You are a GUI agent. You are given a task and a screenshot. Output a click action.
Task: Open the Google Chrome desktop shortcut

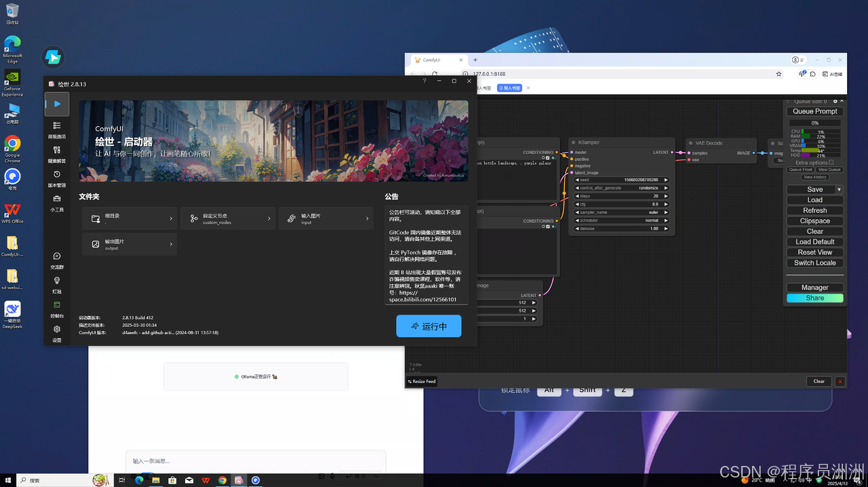tap(12, 149)
